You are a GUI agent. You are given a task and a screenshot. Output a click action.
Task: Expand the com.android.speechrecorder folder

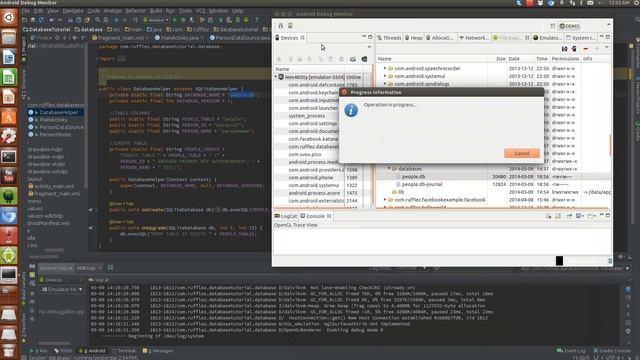(384, 68)
